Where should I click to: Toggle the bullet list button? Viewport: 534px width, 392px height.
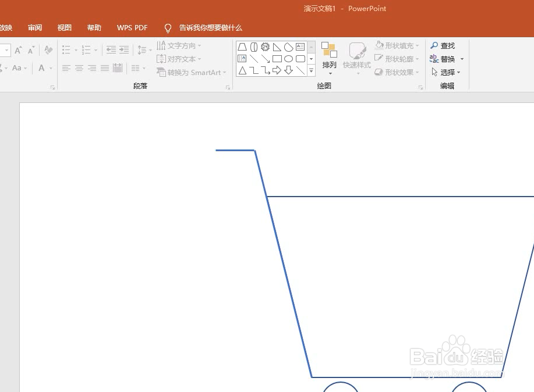coord(66,50)
